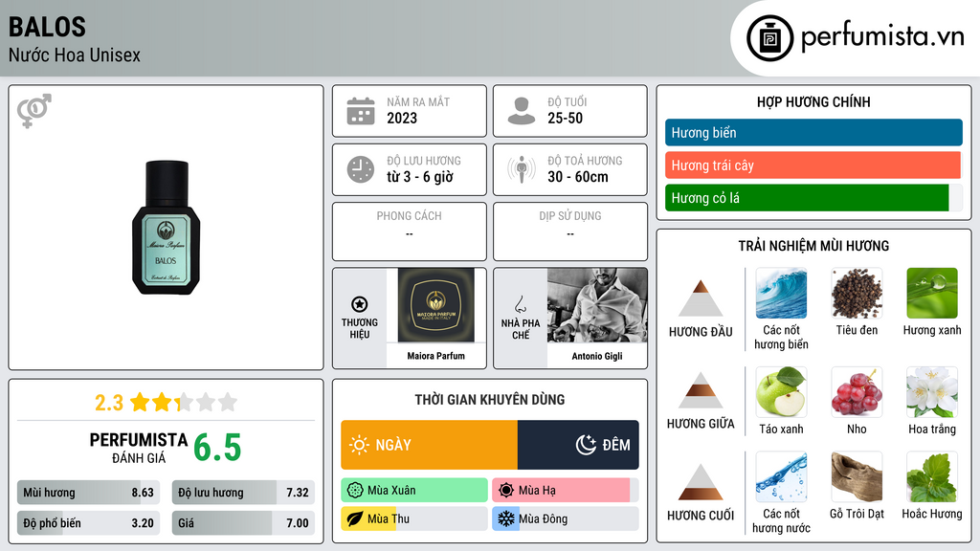
Task: Click the Hợp Hương Chính heading
Action: pos(813,101)
